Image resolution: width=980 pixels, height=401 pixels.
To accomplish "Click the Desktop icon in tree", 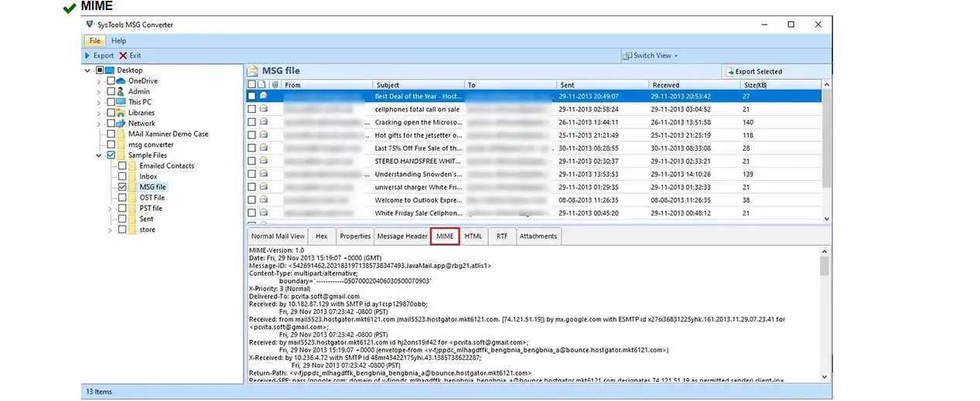I will [x=110, y=70].
